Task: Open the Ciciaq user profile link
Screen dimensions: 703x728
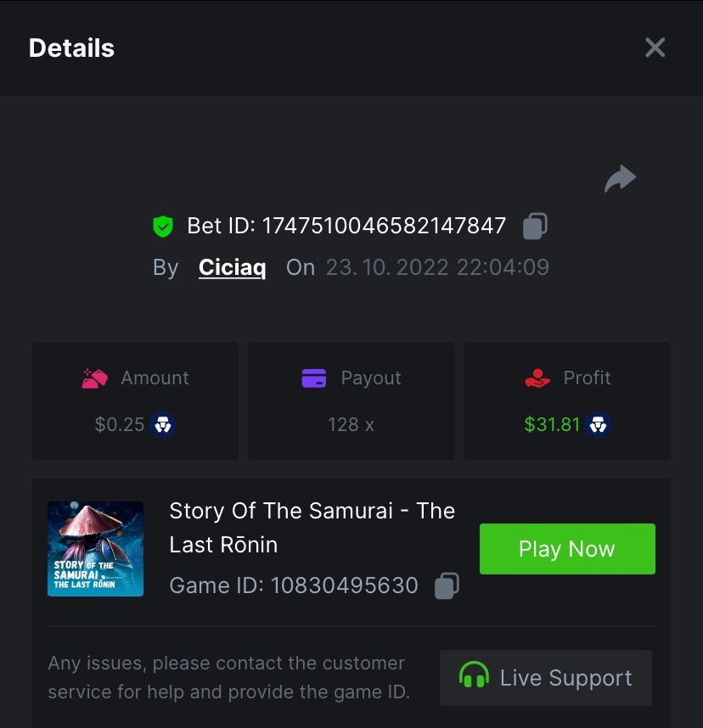Action: (x=232, y=267)
